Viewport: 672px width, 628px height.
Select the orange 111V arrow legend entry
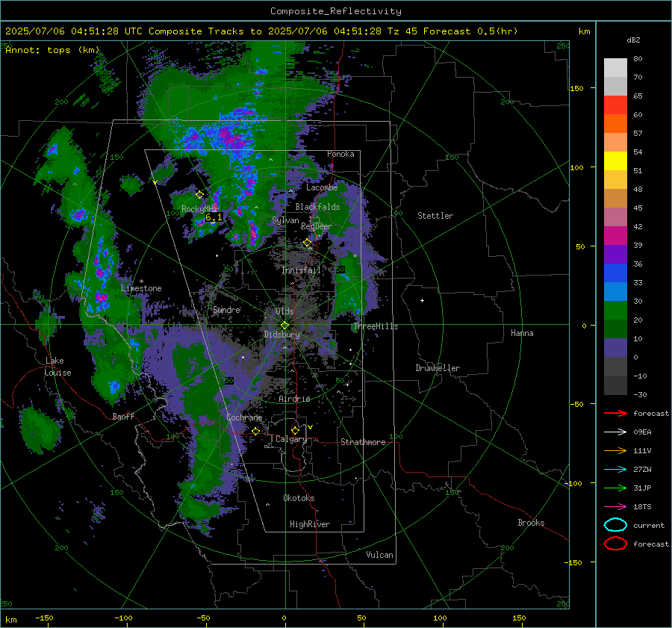[x=615, y=450]
